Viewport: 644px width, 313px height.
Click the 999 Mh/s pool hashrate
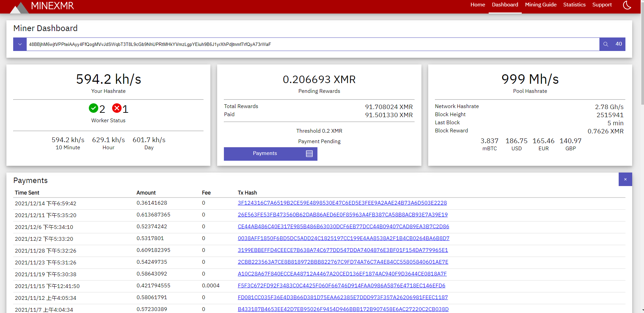pos(530,79)
